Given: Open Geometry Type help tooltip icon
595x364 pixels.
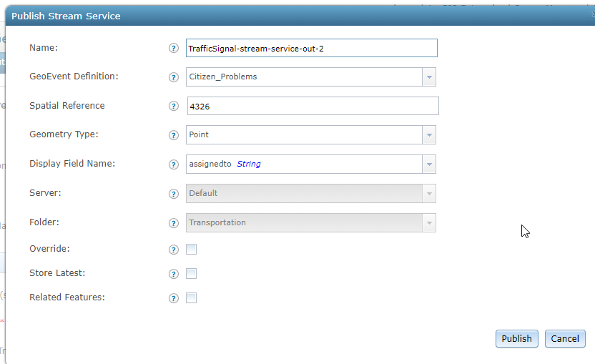Looking at the screenshot, I should [x=173, y=135].
